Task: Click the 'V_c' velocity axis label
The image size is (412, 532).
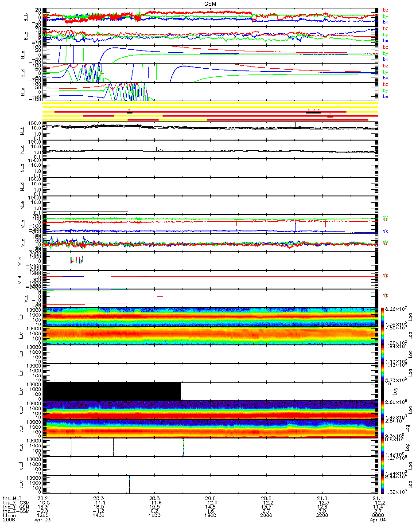Action: [23, 243]
